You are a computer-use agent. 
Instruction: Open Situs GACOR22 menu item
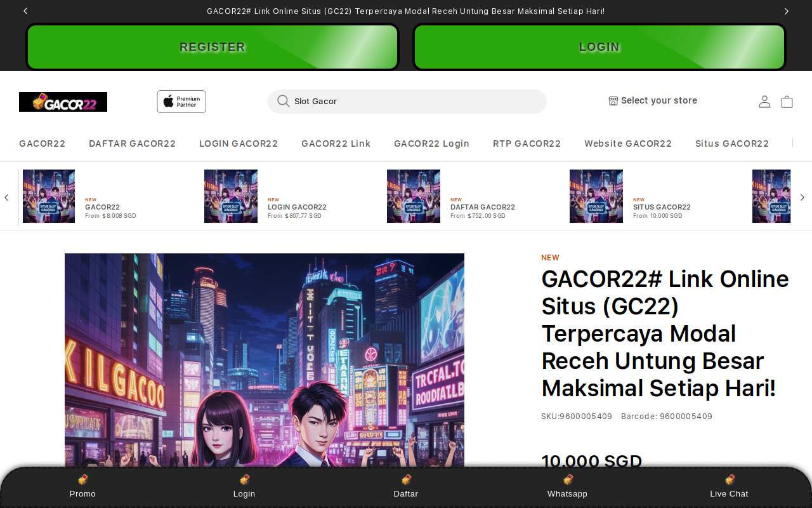pos(732,144)
